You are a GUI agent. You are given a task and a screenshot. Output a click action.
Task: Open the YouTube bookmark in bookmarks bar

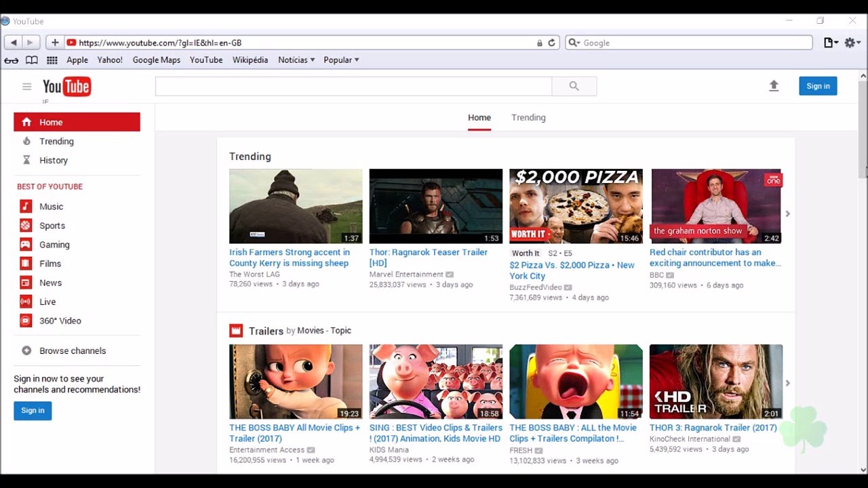pyautogui.click(x=206, y=60)
